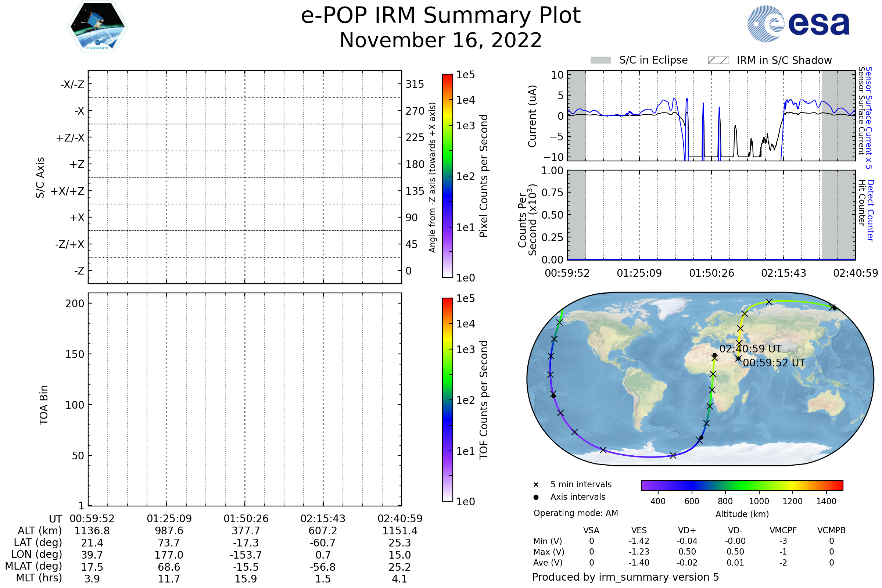
Task: Click the 00:59:52 UT map label
Action: coord(774,363)
